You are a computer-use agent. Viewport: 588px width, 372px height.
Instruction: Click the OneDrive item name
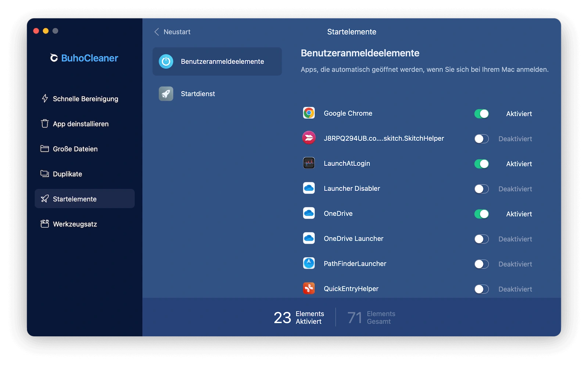coord(338,213)
